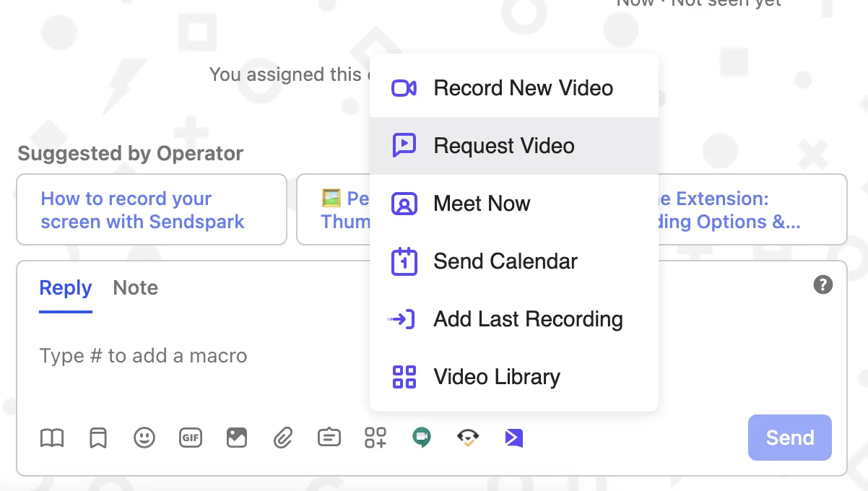This screenshot has width=868, height=491.
Task: Select Record New Video from the menu
Action: point(513,88)
